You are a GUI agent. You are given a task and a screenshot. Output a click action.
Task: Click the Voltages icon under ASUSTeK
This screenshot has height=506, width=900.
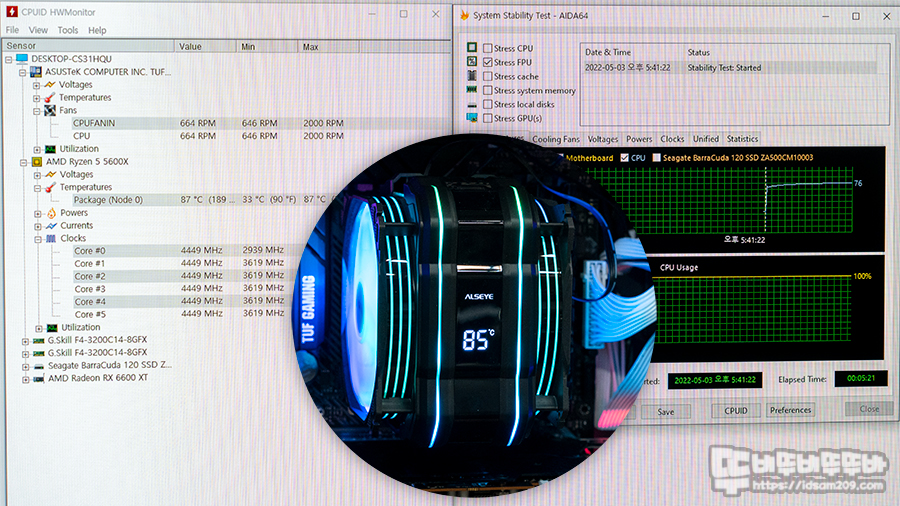coord(50,84)
